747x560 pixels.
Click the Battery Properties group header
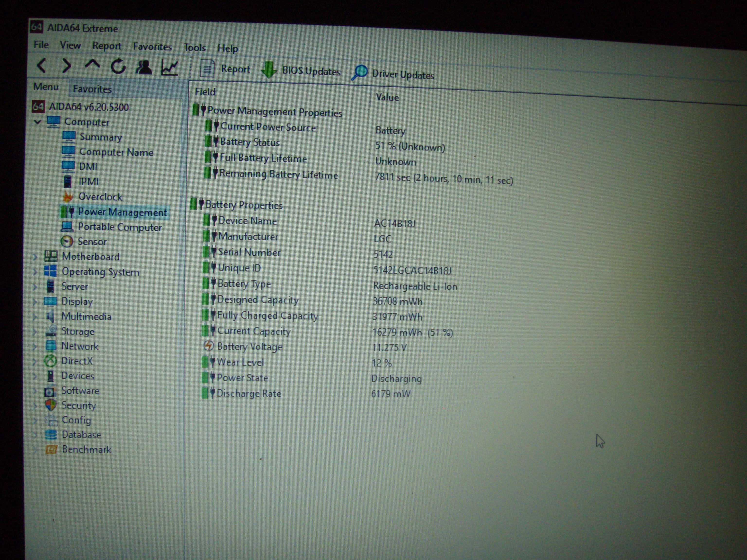(237, 205)
